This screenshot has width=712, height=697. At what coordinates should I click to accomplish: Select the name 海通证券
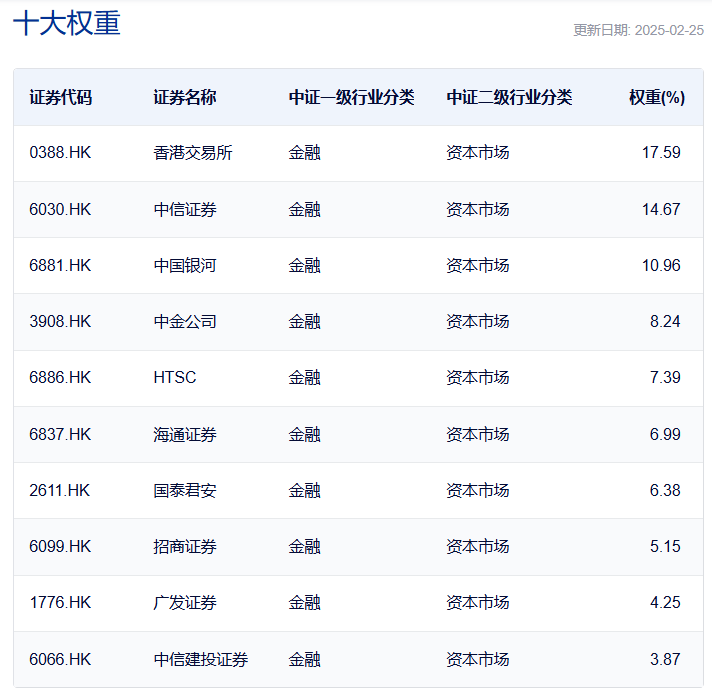point(185,435)
